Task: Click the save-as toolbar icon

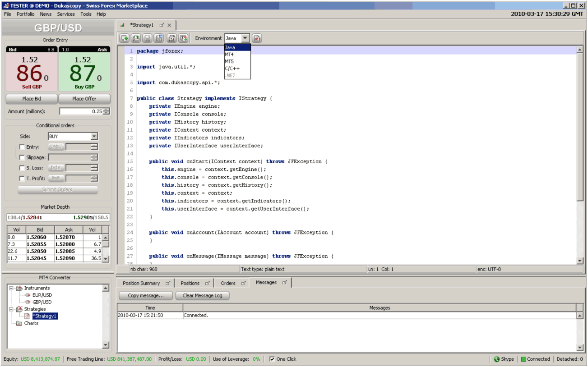Action: coord(159,38)
